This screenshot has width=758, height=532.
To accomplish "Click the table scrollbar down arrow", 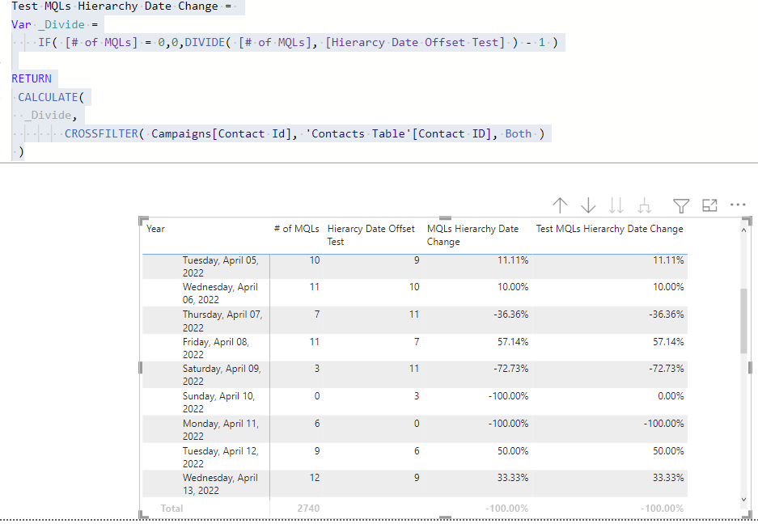I will pyautogui.click(x=743, y=499).
